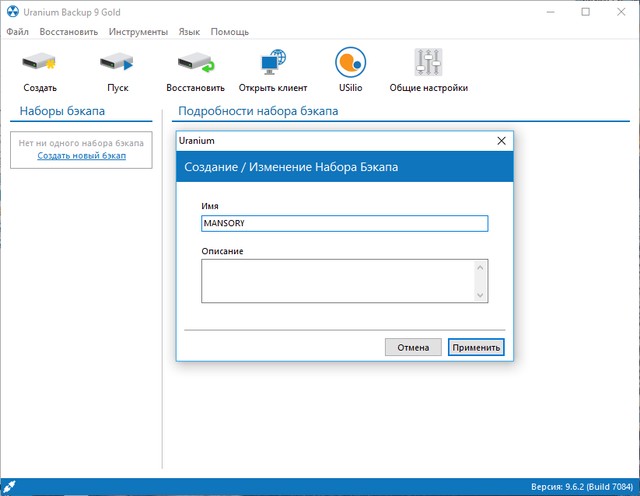This screenshot has width=640, height=496.
Task: Open Общие настройки sliders icon
Action: click(428, 62)
